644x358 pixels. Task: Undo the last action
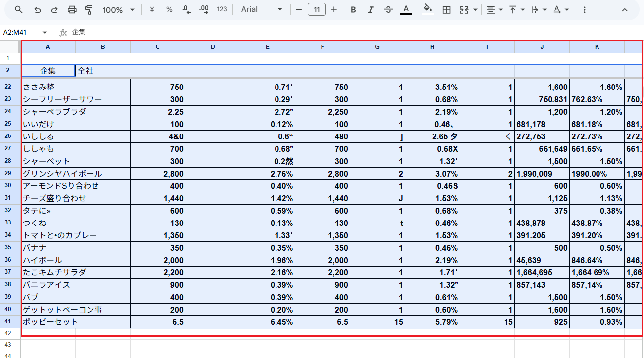tap(37, 10)
